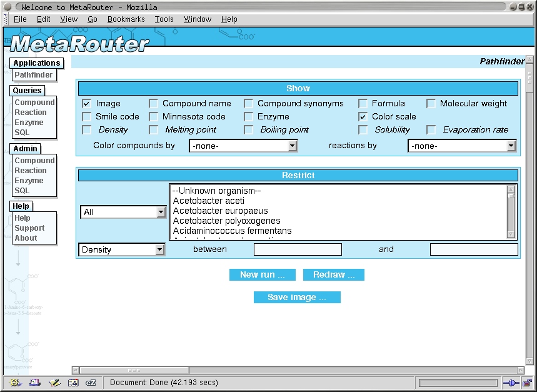
Task: Toggle the Image checkbox
Action: (87, 103)
